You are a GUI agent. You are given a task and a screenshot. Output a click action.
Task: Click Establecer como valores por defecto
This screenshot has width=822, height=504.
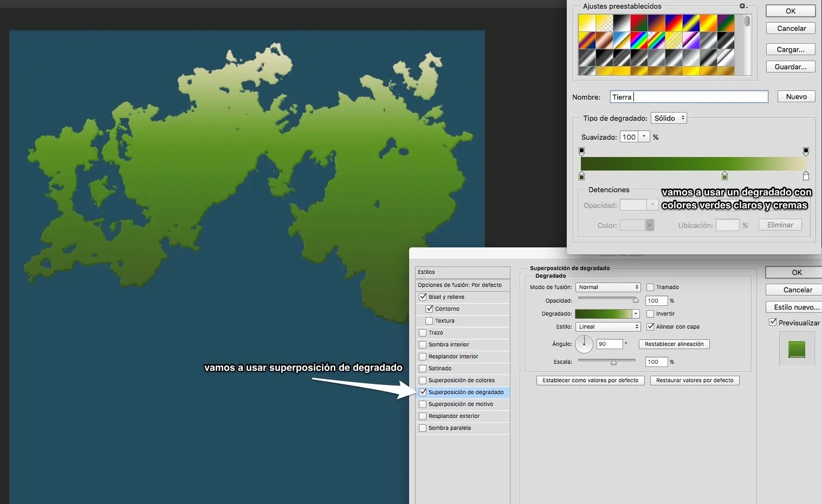590,380
